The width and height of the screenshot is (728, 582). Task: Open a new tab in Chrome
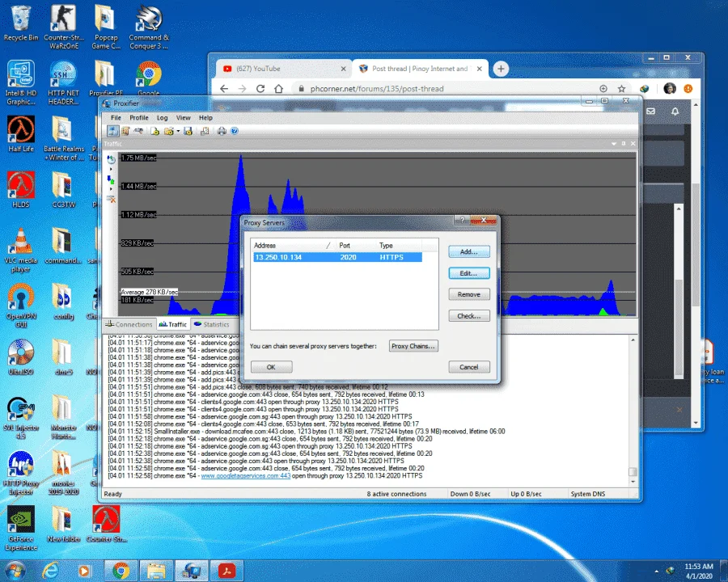point(501,69)
